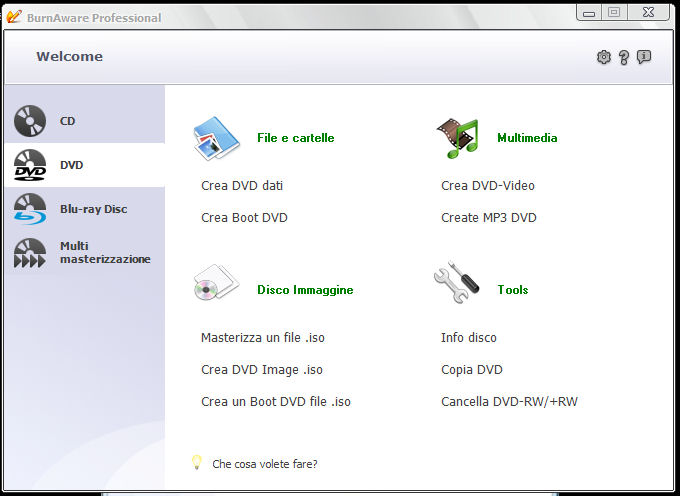Image resolution: width=680 pixels, height=496 pixels.
Task: Switch to Multi masterizzazione tab
Action: tap(105, 252)
